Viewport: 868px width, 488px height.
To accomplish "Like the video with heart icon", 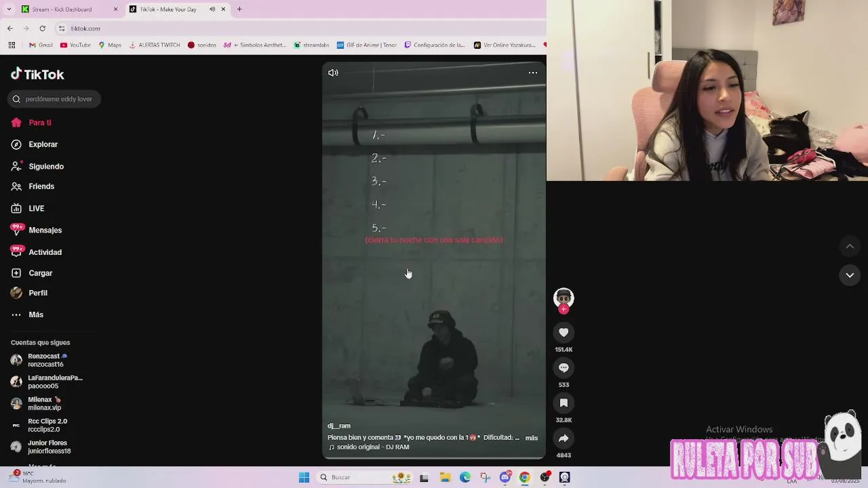I will [x=564, y=332].
